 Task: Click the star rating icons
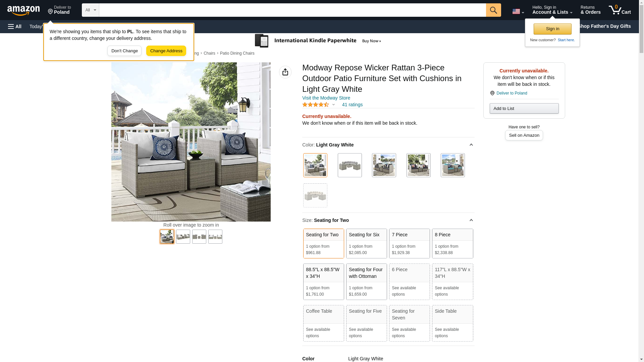coord(316,105)
